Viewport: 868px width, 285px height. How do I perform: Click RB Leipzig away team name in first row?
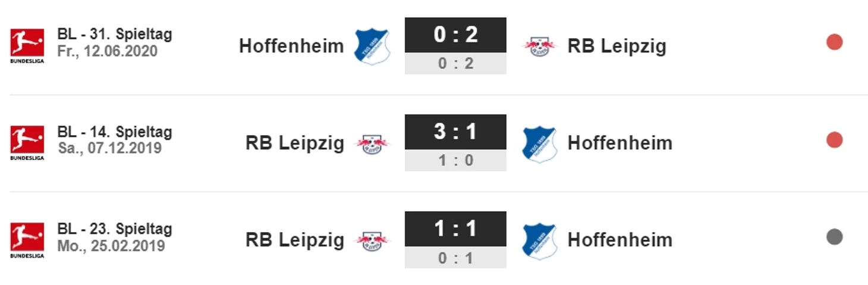tap(617, 46)
